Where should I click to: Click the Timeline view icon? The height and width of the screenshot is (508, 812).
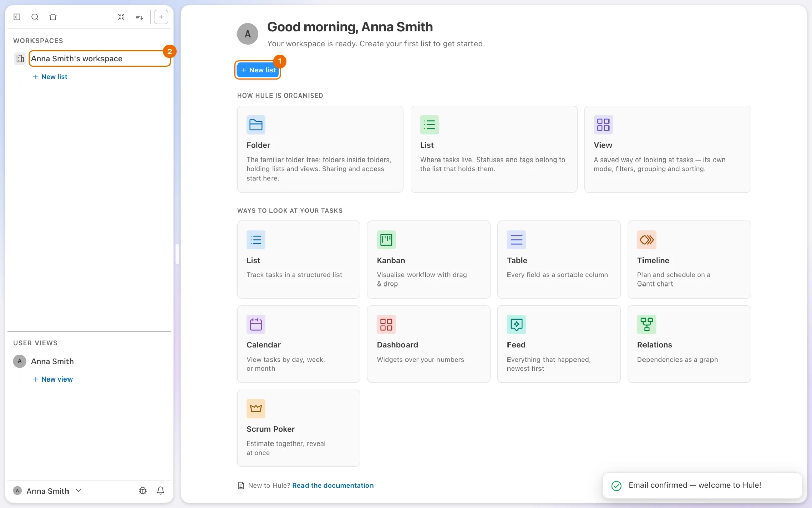coord(647,240)
